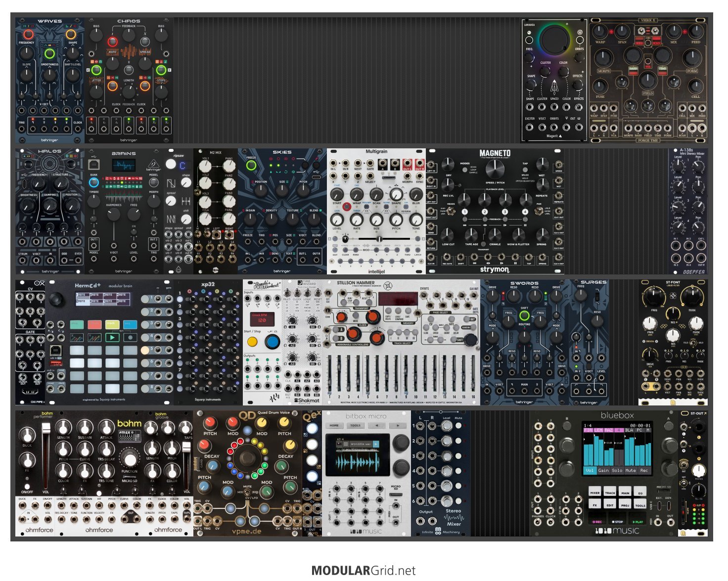The width and height of the screenshot is (728, 581).
Task: Click the red pad on Hermod+
Action: coord(94,324)
